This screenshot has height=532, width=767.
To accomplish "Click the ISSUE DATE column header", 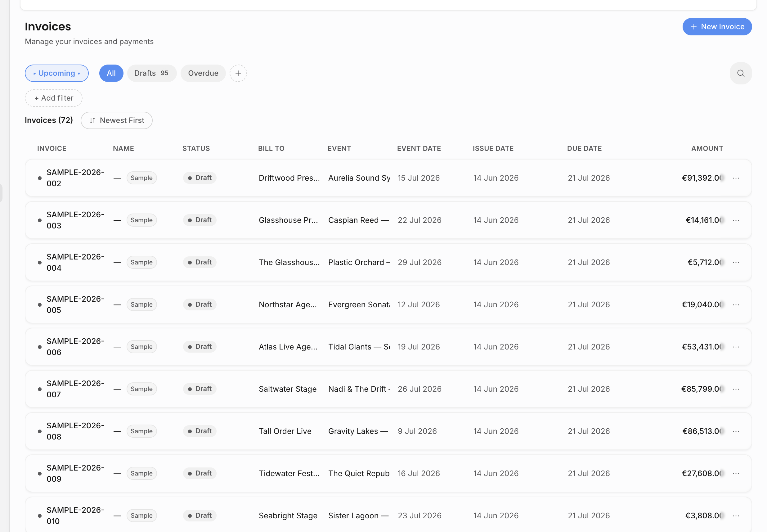I will point(493,149).
